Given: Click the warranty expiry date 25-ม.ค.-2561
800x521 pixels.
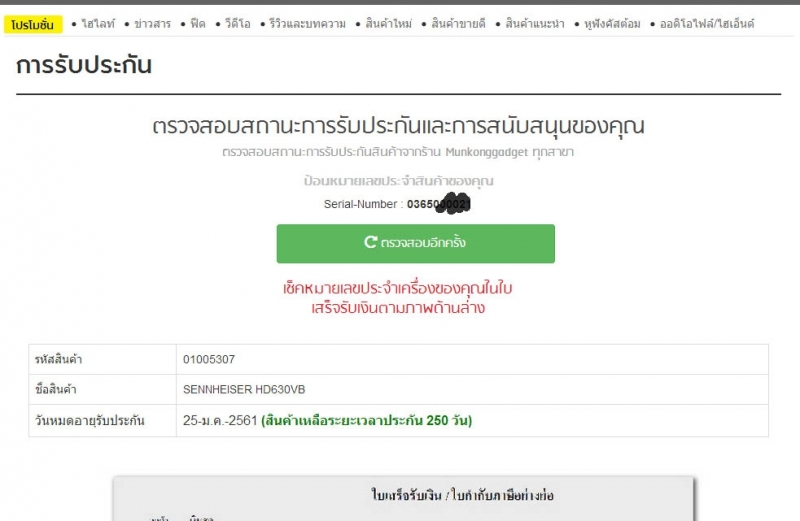Looking at the screenshot, I should pos(219,421).
